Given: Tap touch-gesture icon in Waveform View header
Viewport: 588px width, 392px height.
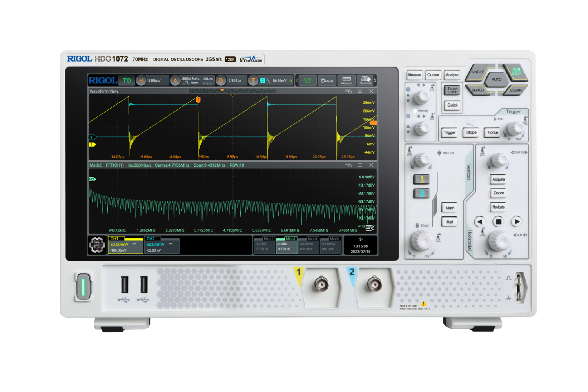Looking at the screenshot, I should coord(348,91).
